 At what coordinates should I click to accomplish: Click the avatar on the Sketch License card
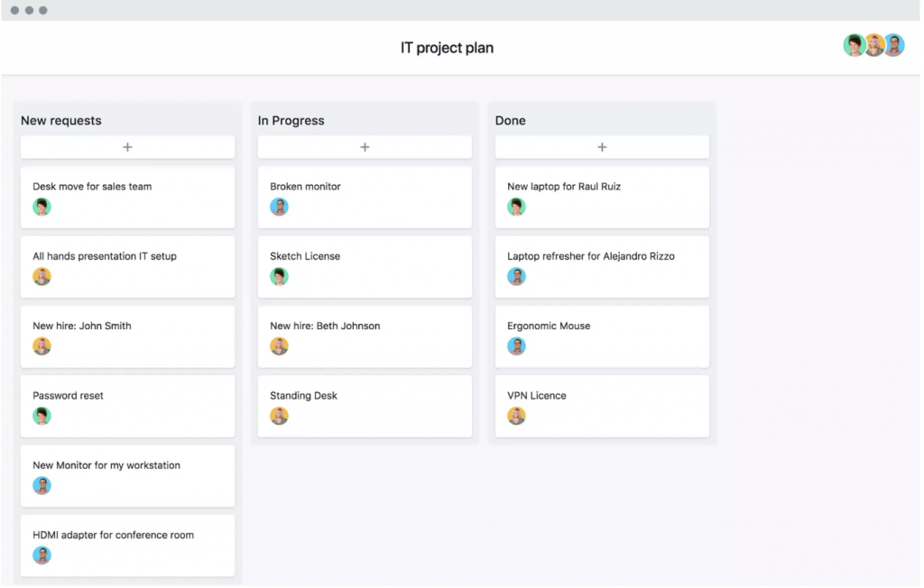pyautogui.click(x=280, y=276)
